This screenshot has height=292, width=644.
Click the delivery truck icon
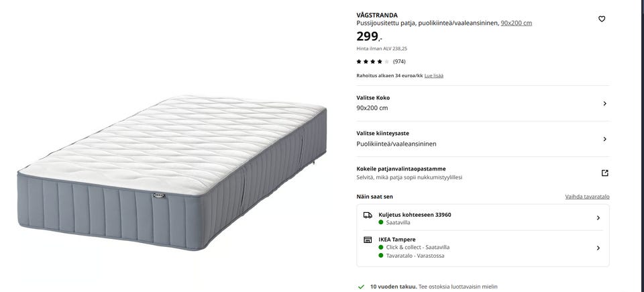pos(368,215)
